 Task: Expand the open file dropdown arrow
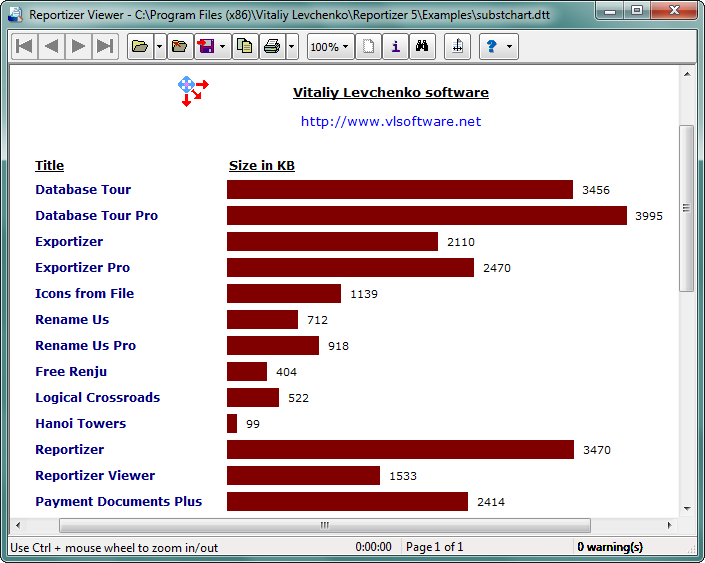[159, 47]
